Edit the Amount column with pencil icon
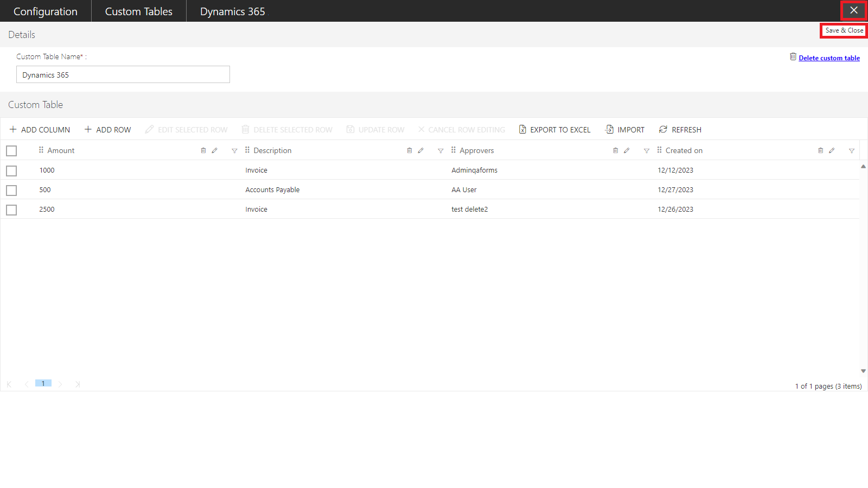The image size is (868, 488). [x=215, y=151]
